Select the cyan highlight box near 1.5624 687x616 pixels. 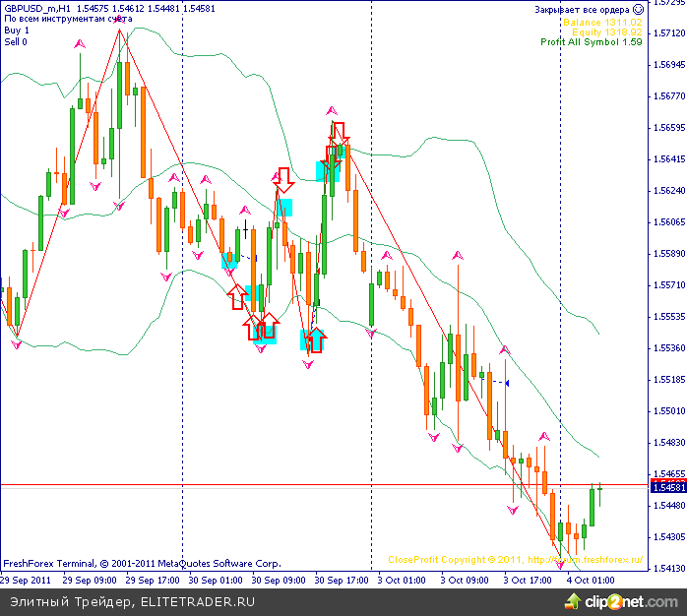[284, 207]
